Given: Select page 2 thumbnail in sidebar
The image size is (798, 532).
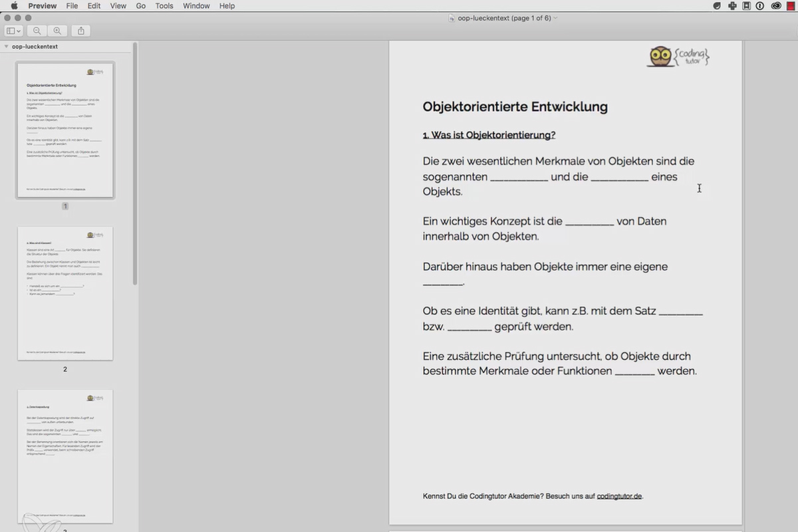Looking at the screenshot, I should tap(65, 293).
